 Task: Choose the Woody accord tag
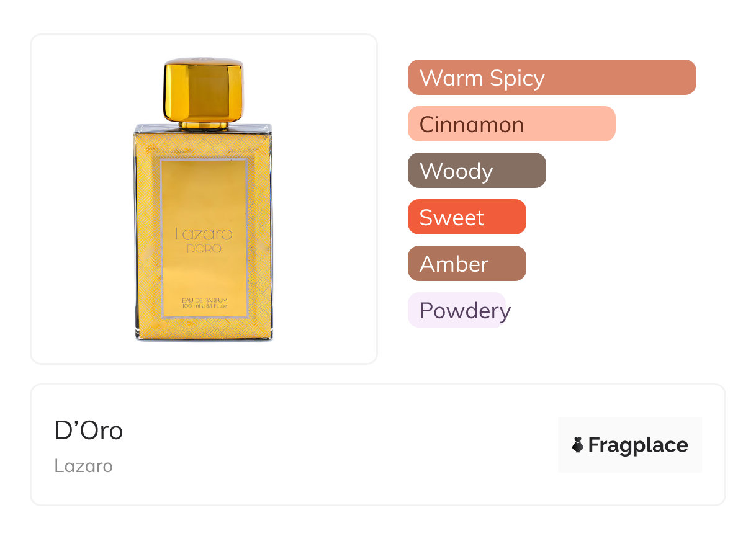(x=476, y=171)
